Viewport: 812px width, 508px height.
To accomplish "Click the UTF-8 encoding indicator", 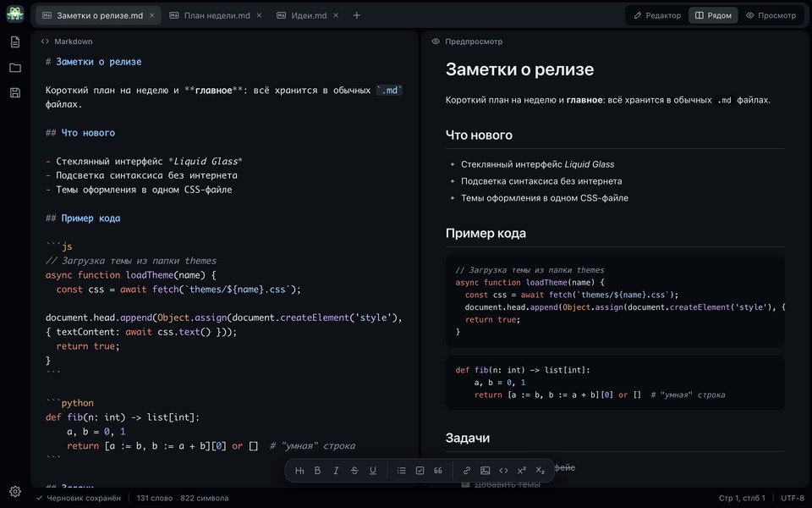I will [x=793, y=498].
